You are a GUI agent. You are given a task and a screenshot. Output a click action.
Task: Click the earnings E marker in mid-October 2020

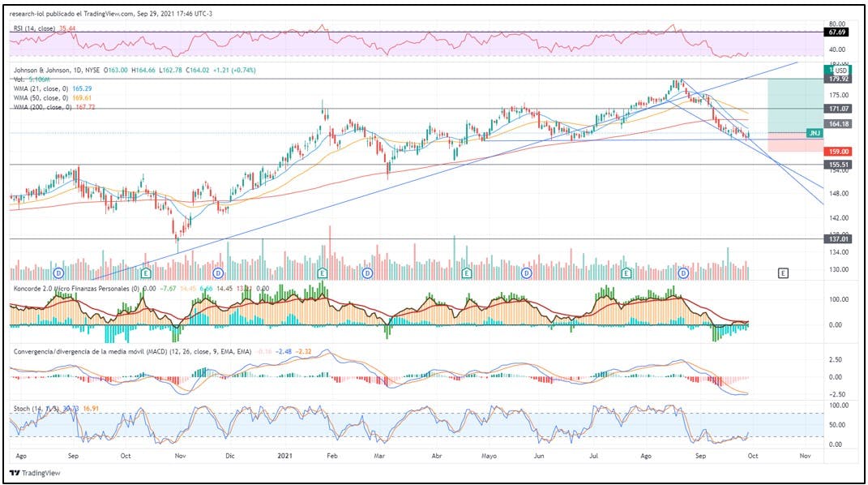pos(146,273)
